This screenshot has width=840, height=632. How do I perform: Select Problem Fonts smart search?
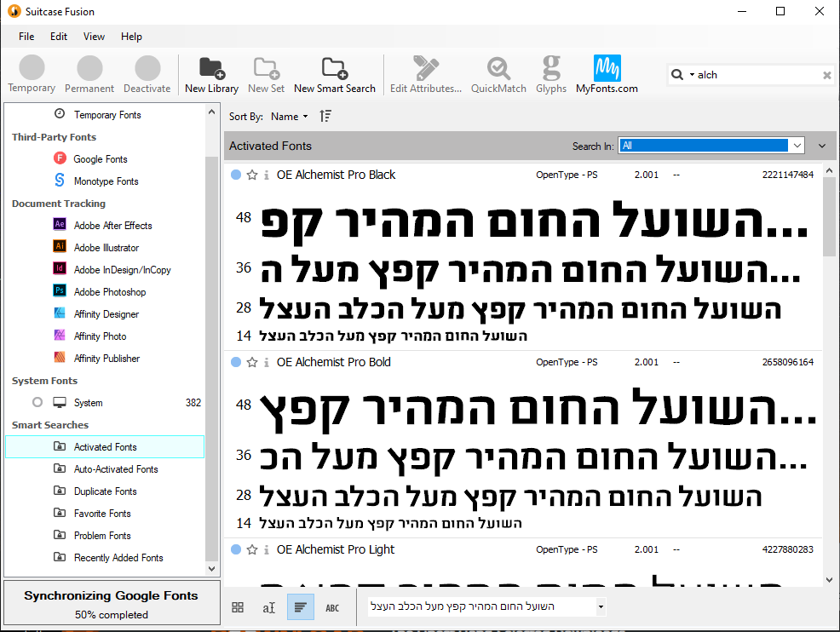[x=105, y=536]
